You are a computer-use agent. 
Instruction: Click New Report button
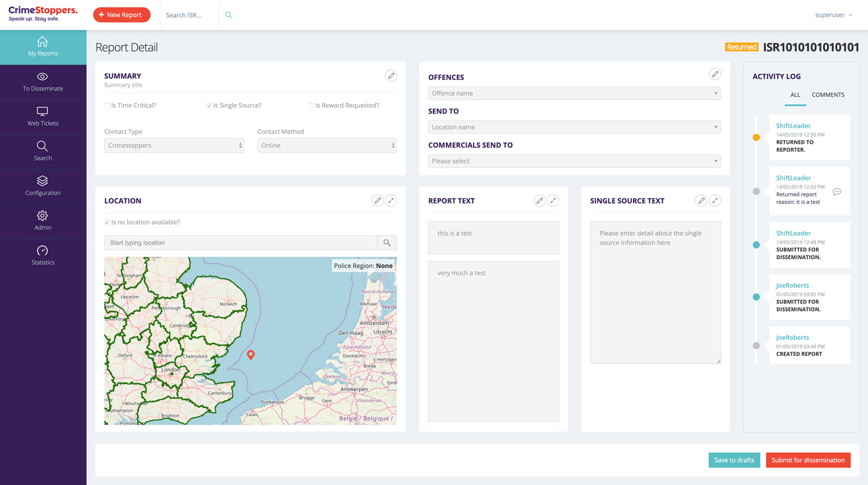click(x=122, y=15)
